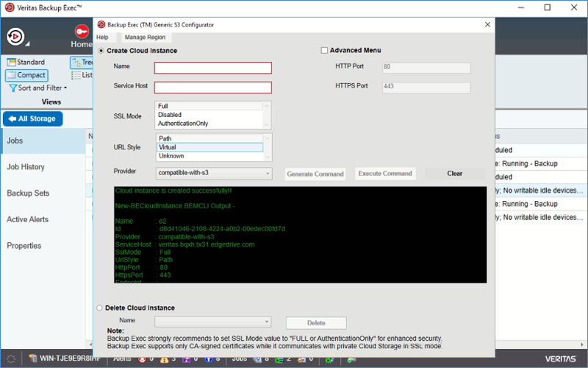Image resolution: width=588 pixels, height=368 pixels.
Task: Click the green-arrow services icon in status bar
Action: pyautogui.click(x=329, y=360)
